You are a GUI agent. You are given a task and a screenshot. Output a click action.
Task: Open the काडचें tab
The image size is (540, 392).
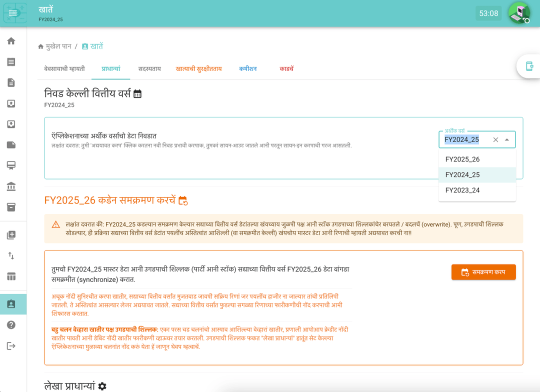(286, 69)
